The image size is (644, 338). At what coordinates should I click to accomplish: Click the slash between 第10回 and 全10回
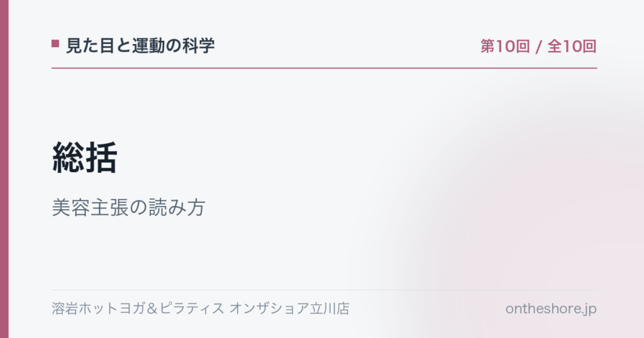(538, 46)
